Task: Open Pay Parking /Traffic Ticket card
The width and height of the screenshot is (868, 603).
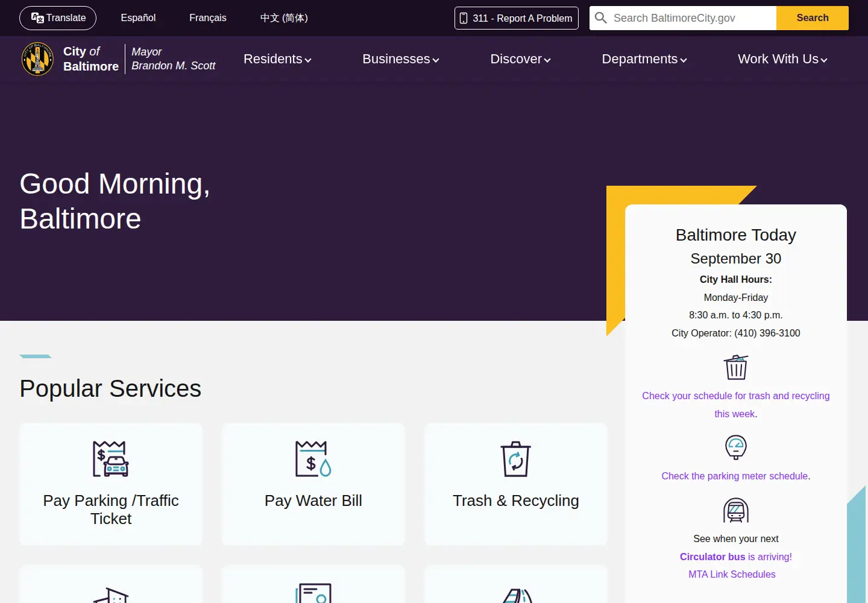Action: tap(111, 484)
